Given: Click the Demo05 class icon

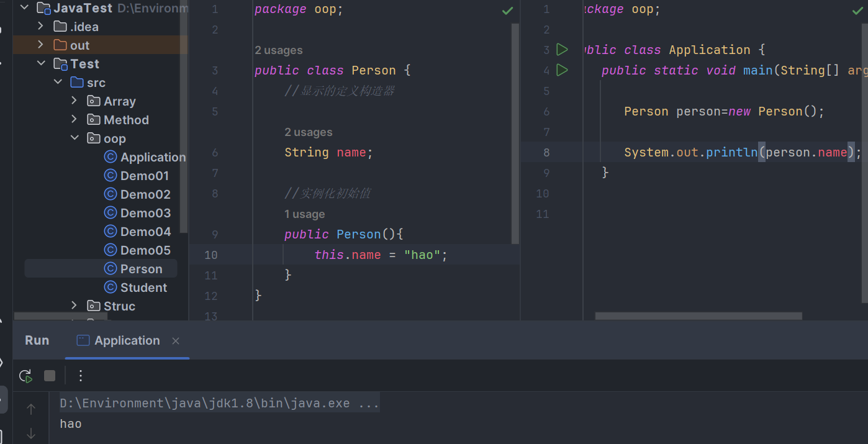Looking at the screenshot, I should point(111,250).
